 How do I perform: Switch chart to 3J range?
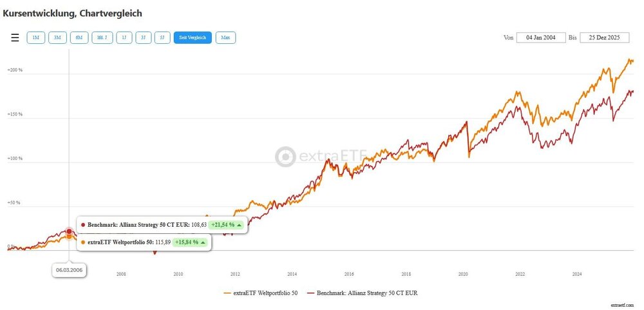click(x=144, y=38)
